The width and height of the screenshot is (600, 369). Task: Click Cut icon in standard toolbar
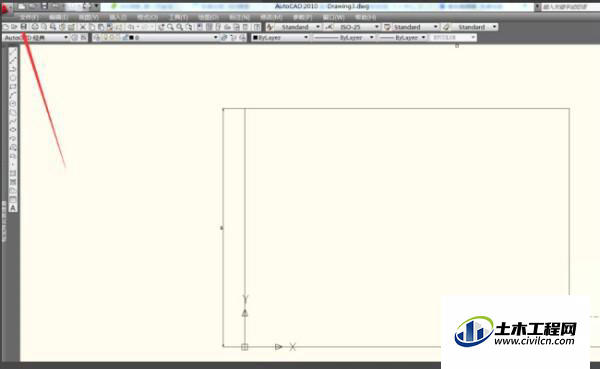point(82,27)
